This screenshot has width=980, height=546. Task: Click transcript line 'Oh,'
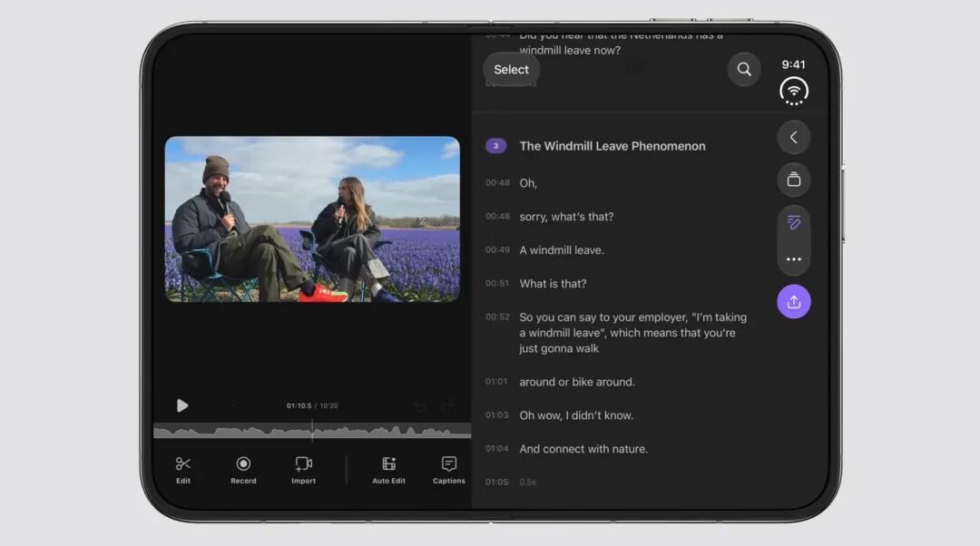(x=528, y=183)
